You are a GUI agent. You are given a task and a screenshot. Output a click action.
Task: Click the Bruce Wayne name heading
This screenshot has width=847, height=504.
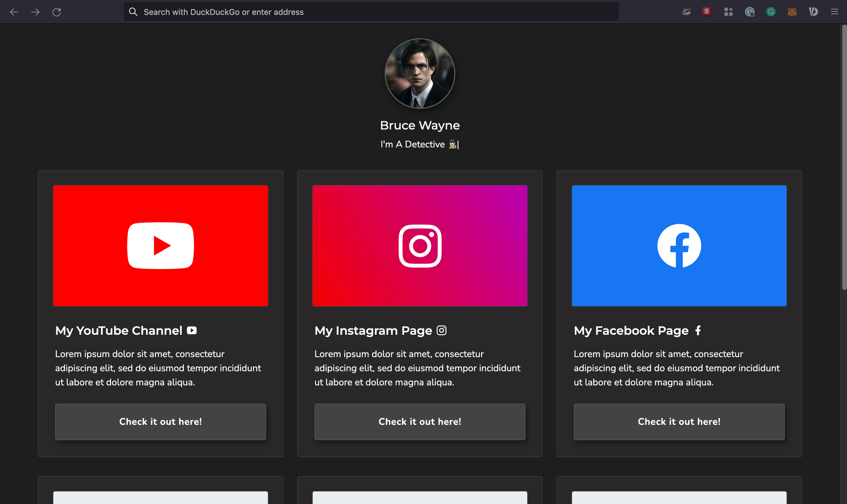pos(420,125)
